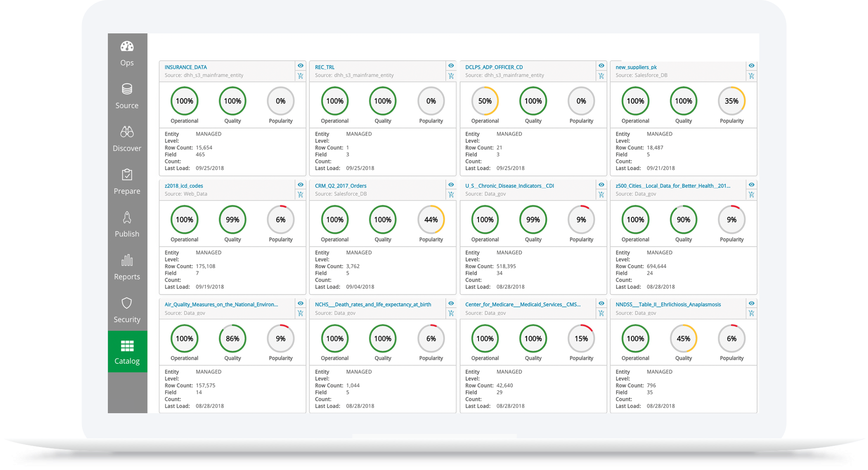Click row count value 518,395

(506, 266)
